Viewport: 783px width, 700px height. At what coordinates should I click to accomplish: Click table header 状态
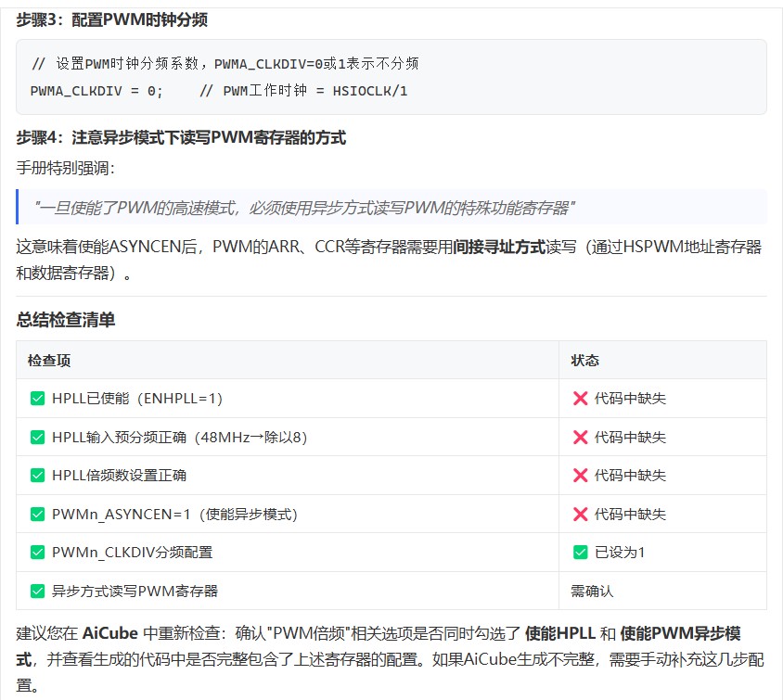point(584,361)
